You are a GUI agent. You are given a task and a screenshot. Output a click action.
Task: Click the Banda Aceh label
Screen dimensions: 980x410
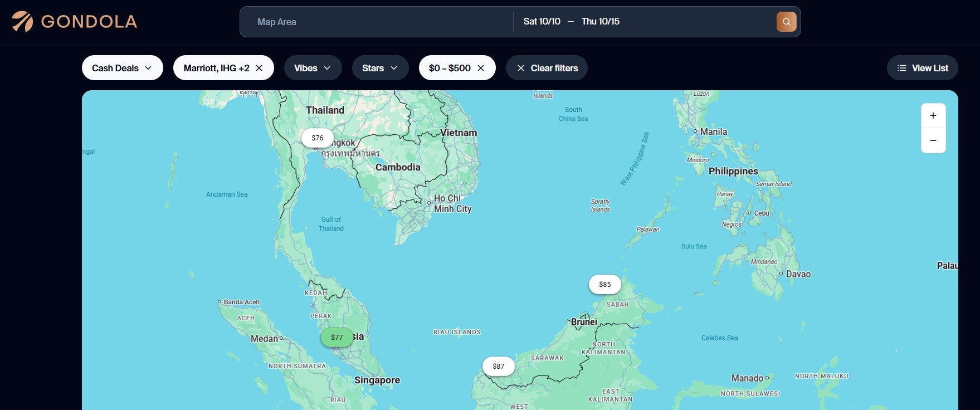242,302
